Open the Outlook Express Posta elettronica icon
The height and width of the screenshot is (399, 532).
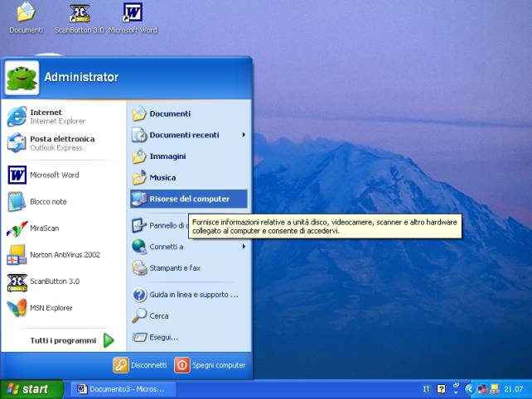point(17,142)
